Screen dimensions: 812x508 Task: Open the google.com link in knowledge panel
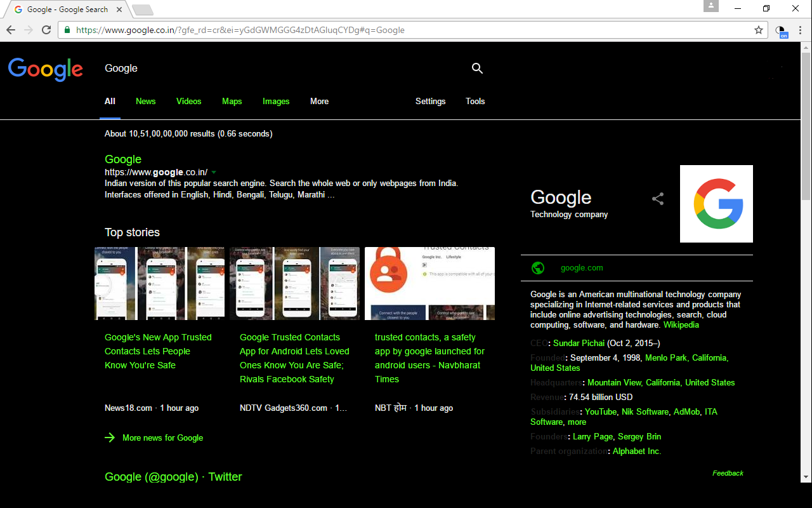pyautogui.click(x=582, y=268)
